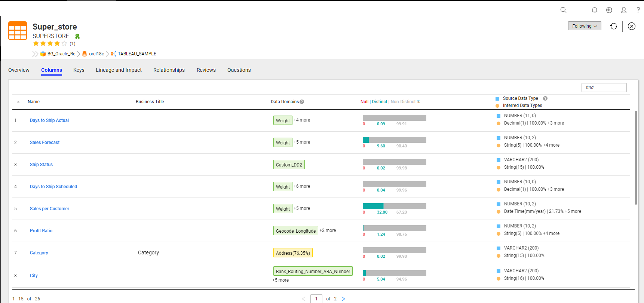Click the Weight tag for Sales Forecast
644x303 pixels.
pyautogui.click(x=283, y=143)
